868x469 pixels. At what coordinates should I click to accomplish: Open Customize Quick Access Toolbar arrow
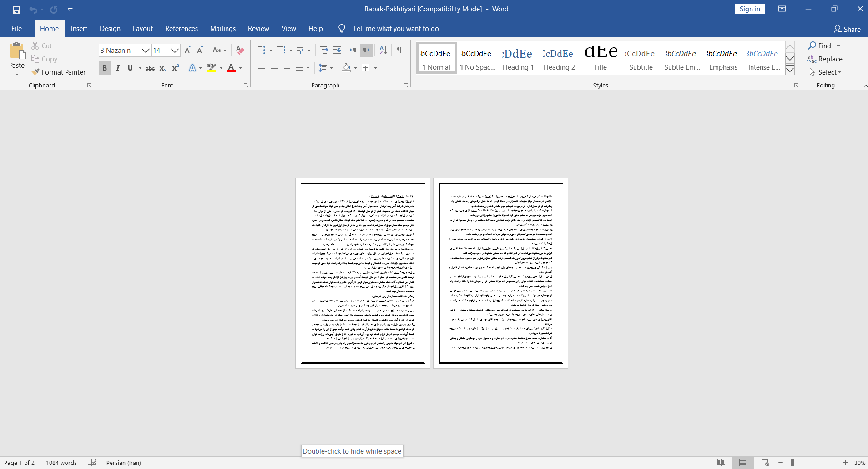[71, 10]
